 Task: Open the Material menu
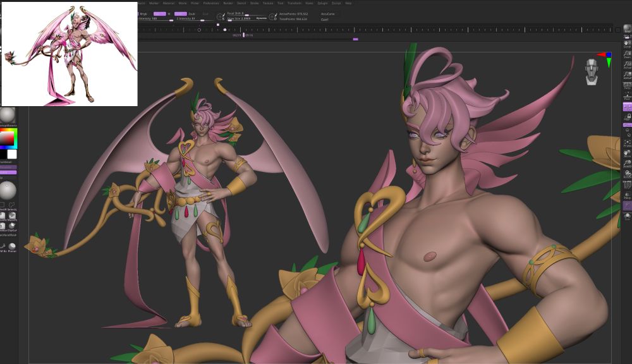click(169, 3)
